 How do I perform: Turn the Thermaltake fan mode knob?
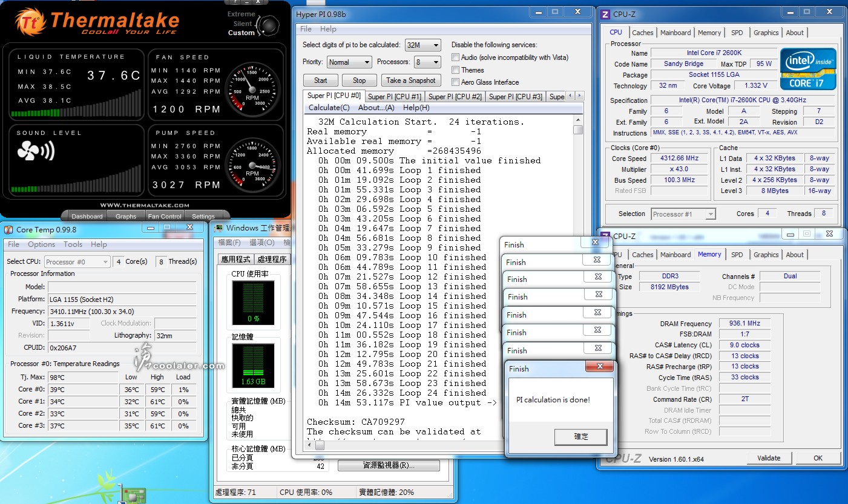(268, 24)
